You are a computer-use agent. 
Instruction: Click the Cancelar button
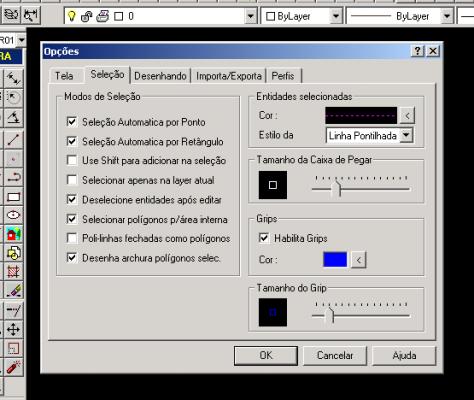click(x=335, y=355)
